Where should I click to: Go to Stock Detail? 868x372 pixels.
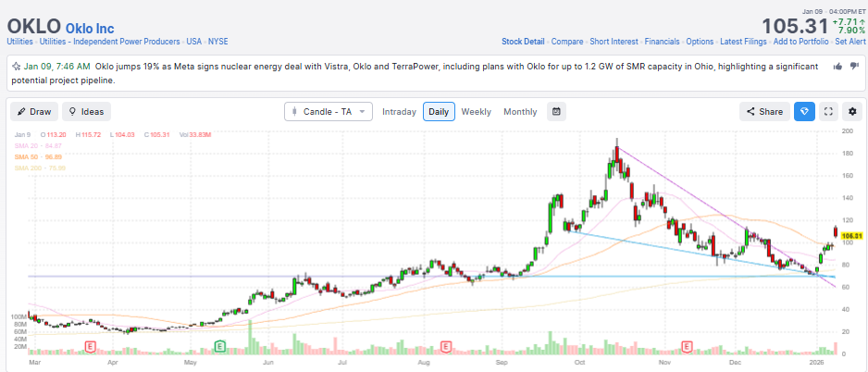click(x=523, y=42)
